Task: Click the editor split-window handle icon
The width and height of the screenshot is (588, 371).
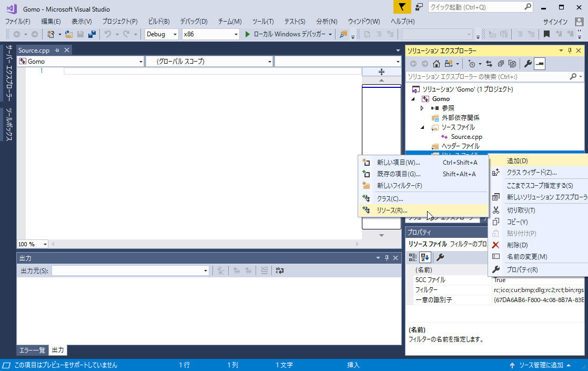Action: [381, 72]
